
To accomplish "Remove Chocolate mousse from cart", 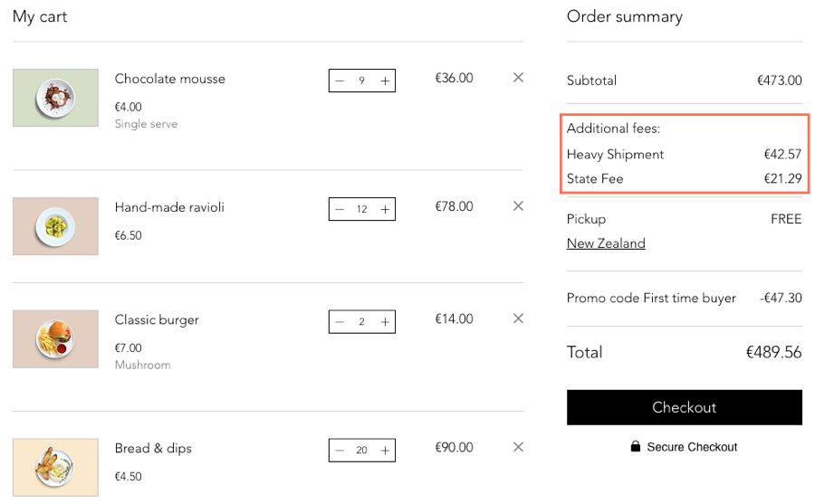I will [x=518, y=78].
